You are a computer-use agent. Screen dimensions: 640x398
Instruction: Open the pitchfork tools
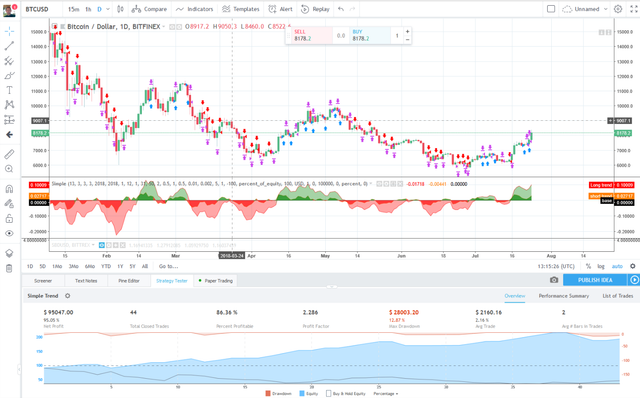point(9,61)
